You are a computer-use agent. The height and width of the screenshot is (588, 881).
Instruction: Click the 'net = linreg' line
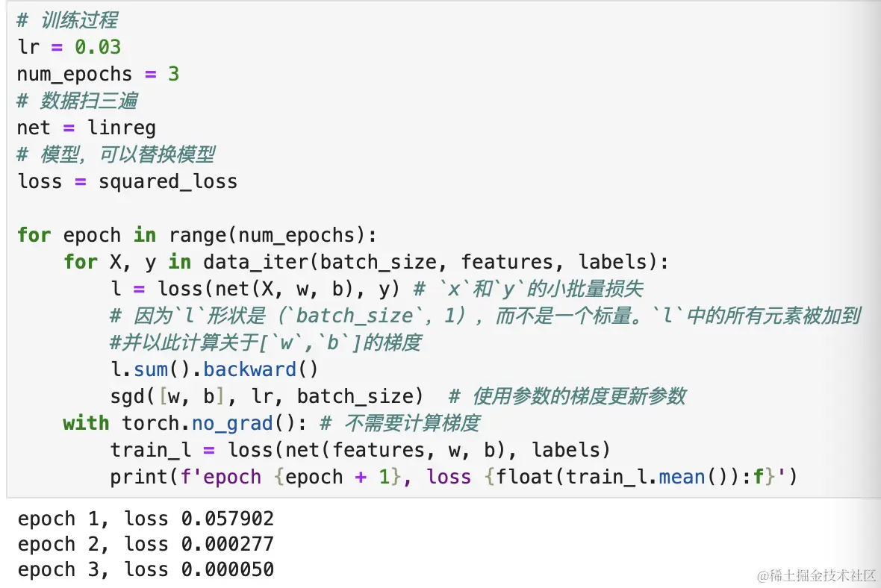pyautogui.click(x=87, y=128)
